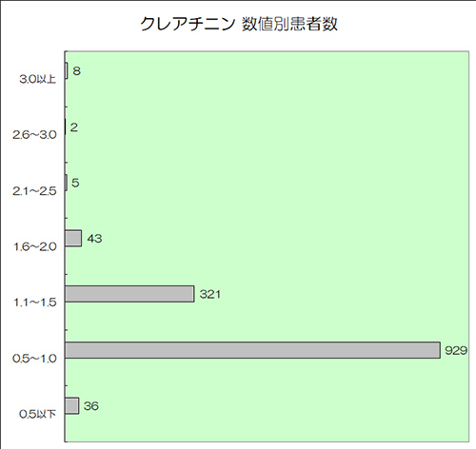Click the data label 321
This screenshot has width=476, height=449.
pos(209,294)
